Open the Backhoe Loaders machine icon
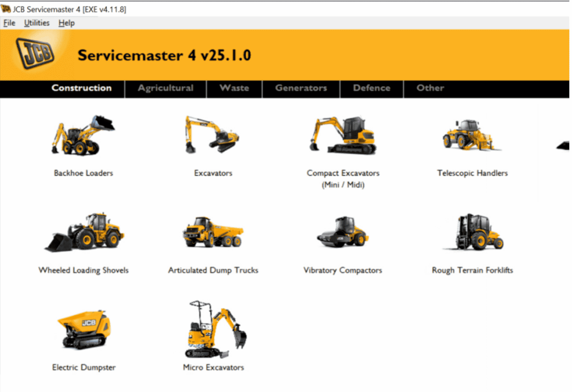The image size is (572, 392). click(83, 135)
